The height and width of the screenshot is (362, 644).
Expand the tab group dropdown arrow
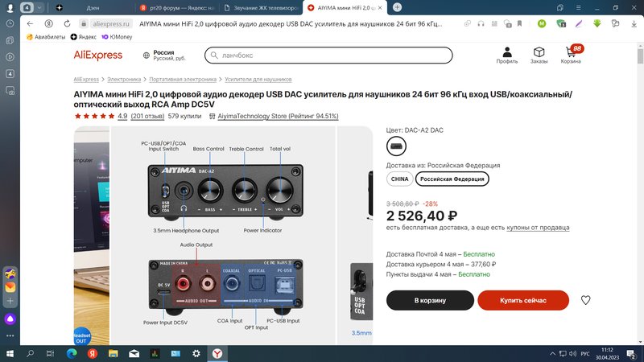(39, 8)
